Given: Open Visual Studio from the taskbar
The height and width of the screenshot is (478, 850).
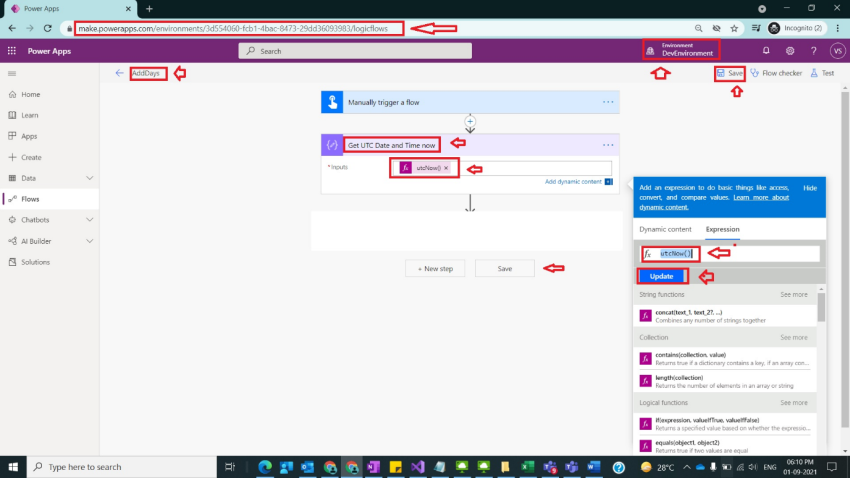Looking at the screenshot, I should tap(417, 467).
